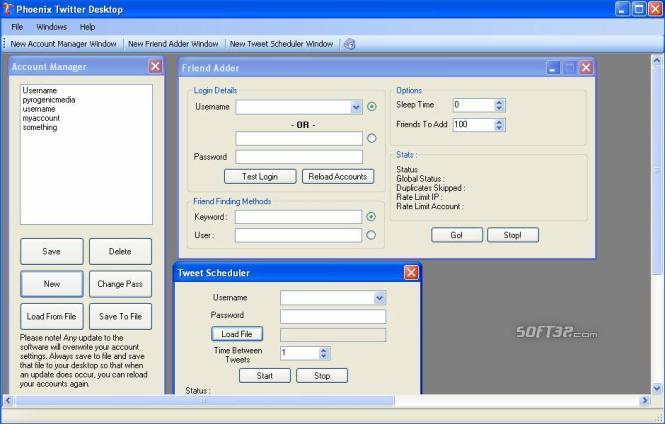Increase the Sleep Time spinner value
This screenshot has height=424, width=665.
499,102
